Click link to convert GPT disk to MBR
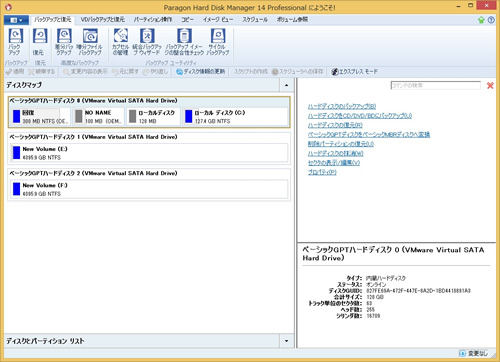Screen dimensions: 500x362 pyautogui.click(x=369, y=135)
